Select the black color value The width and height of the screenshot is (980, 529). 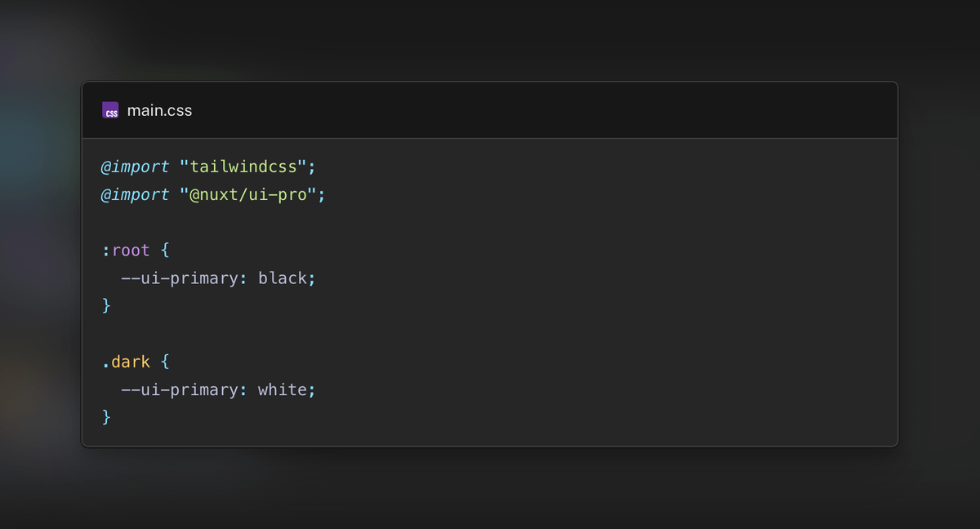coord(282,278)
